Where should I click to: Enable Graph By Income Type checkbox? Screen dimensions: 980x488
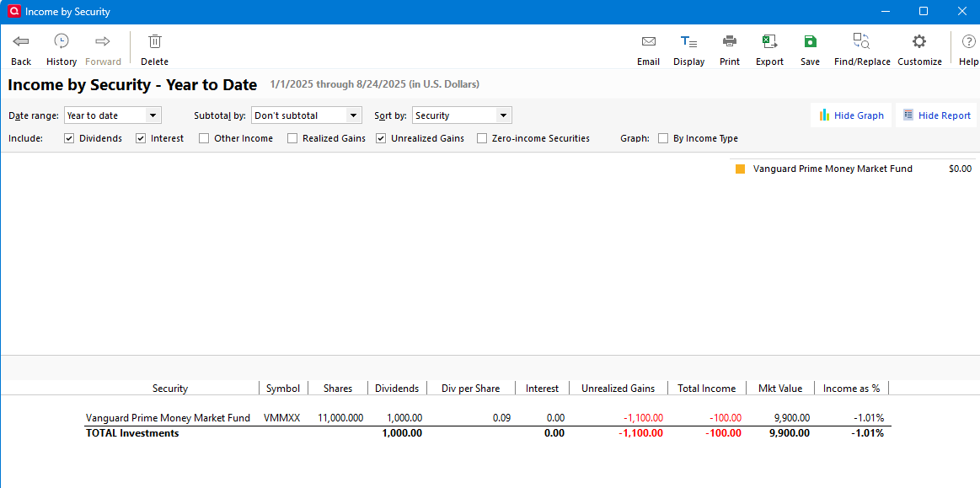coord(663,139)
